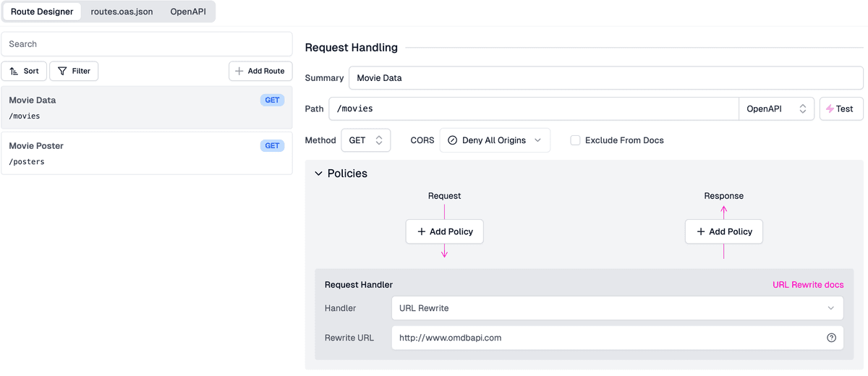Open the Filter routes funnel button

(74, 71)
